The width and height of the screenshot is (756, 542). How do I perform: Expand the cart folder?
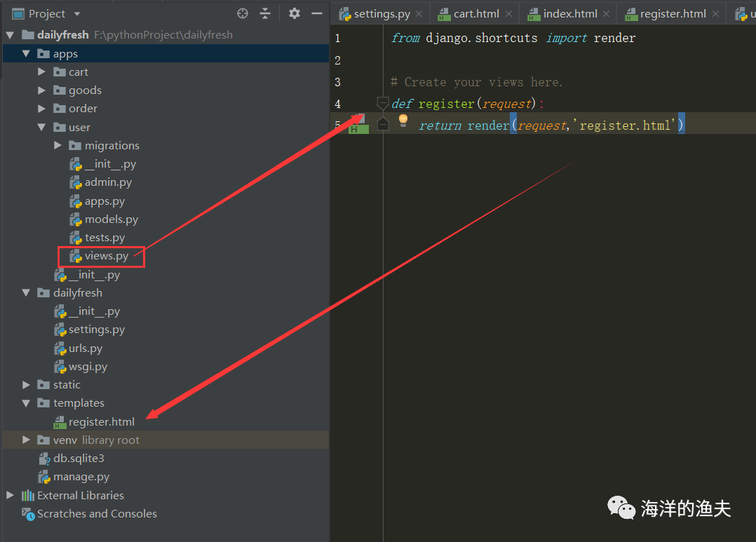[41, 72]
